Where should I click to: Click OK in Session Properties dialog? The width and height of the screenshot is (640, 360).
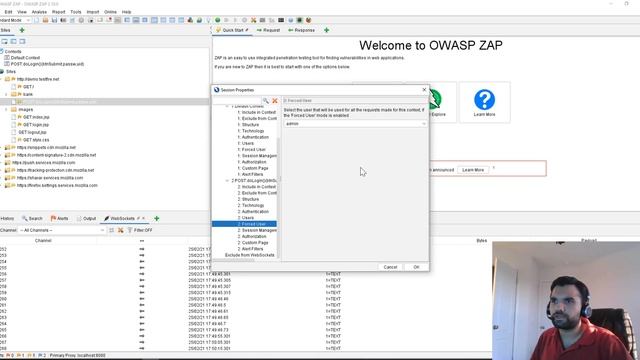(416, 267)
